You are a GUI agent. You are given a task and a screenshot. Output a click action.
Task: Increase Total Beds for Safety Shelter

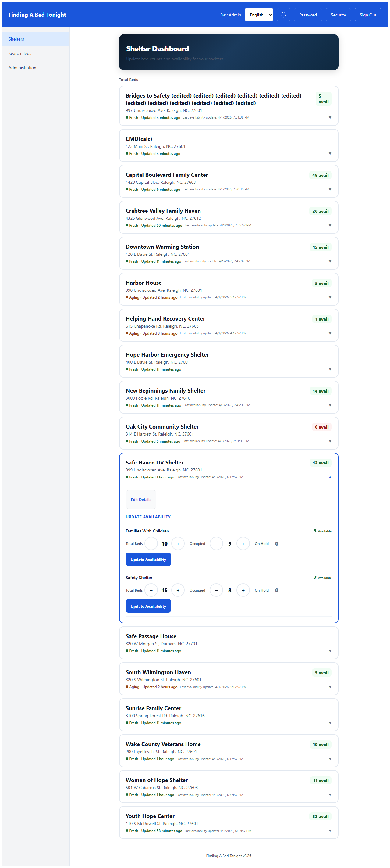click(178, 590)
